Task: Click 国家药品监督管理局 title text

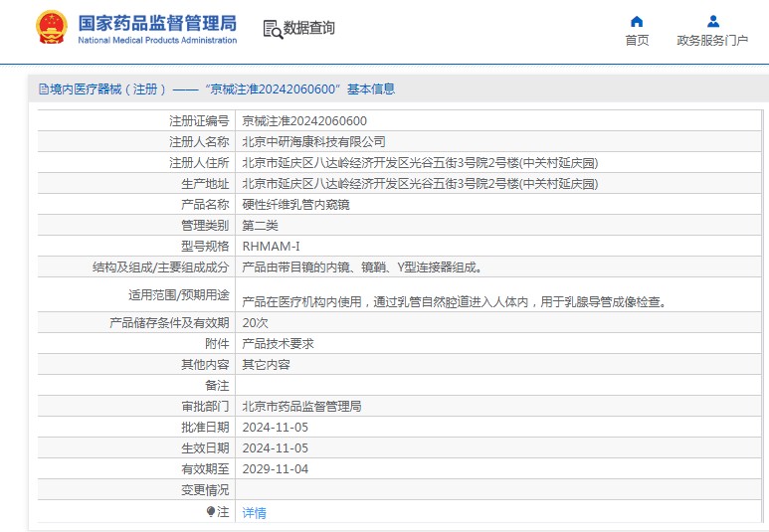Action: [x=157, y=23]
